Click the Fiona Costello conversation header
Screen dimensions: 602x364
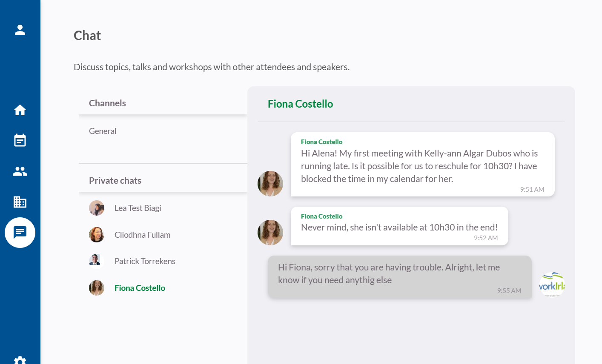click(x=300, y=104)
